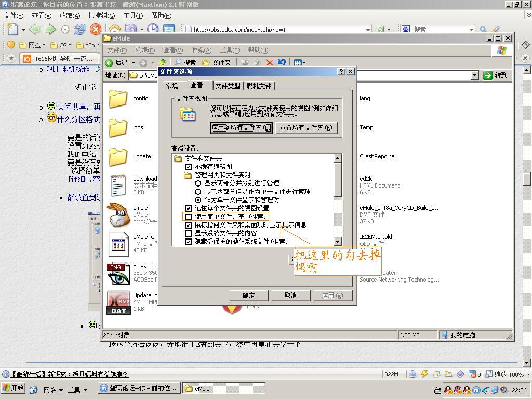
Task: Switch to the '常规' tab in the dialog
Action: pos(172,86)
